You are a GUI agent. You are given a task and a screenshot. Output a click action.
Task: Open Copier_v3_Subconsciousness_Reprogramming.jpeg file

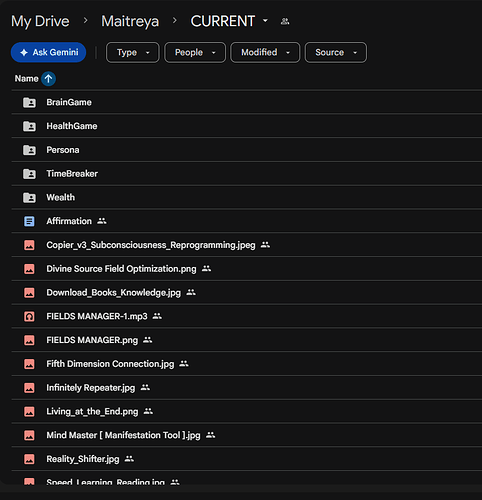click(x=151, y=245)
